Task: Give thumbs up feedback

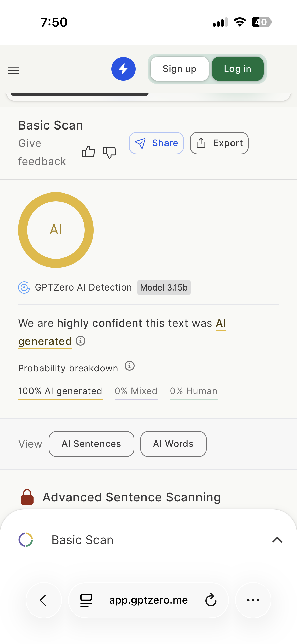Action: [x=88, y=152]
